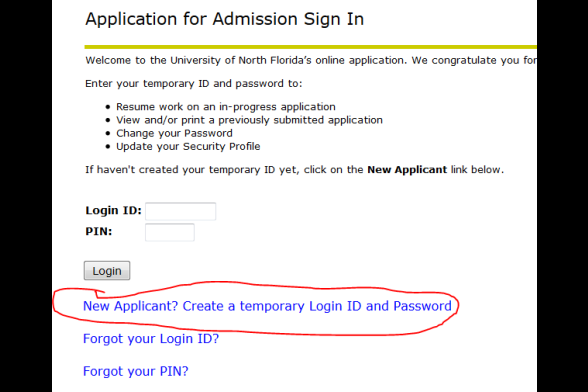This screenshot has height=392, width=588.
Task: Click the Resume work on in-progress application bullet
Action: (226, 107)
